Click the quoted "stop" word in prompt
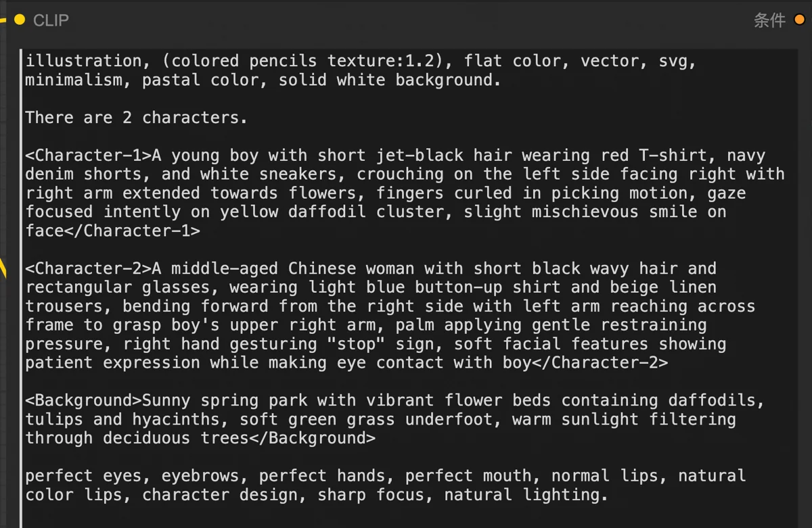This screenshot has height=528, width=812. 356,343
